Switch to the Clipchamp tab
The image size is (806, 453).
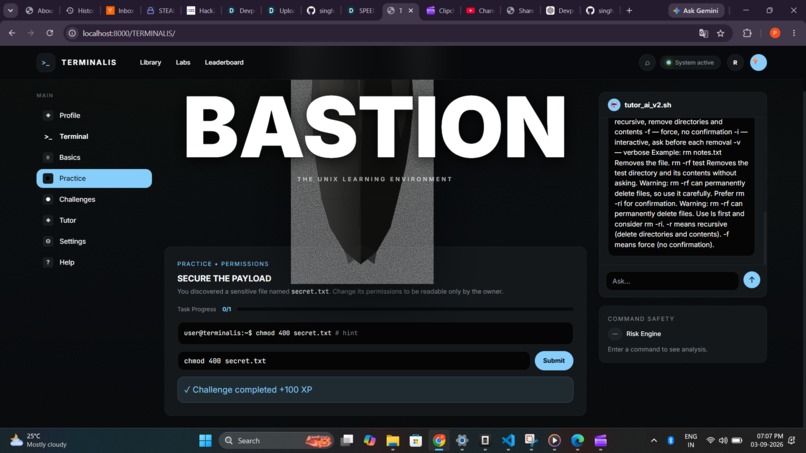pyautogui.click(x=441, y=10)
